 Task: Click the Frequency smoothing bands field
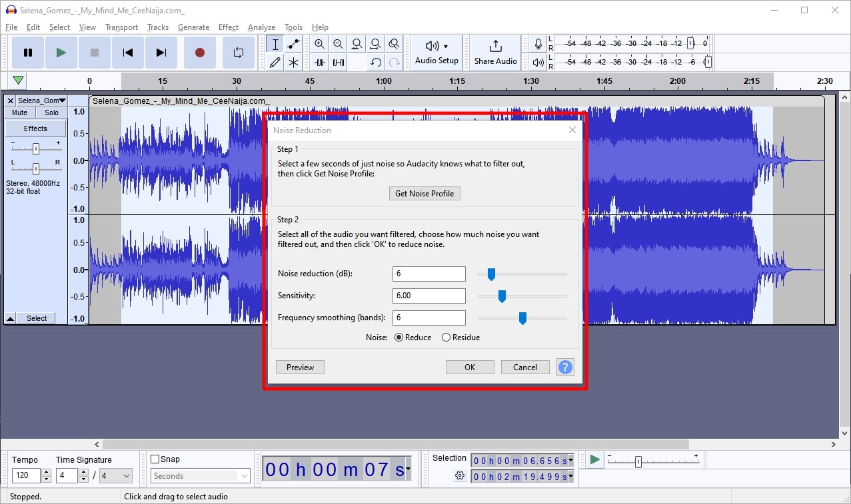429,318
